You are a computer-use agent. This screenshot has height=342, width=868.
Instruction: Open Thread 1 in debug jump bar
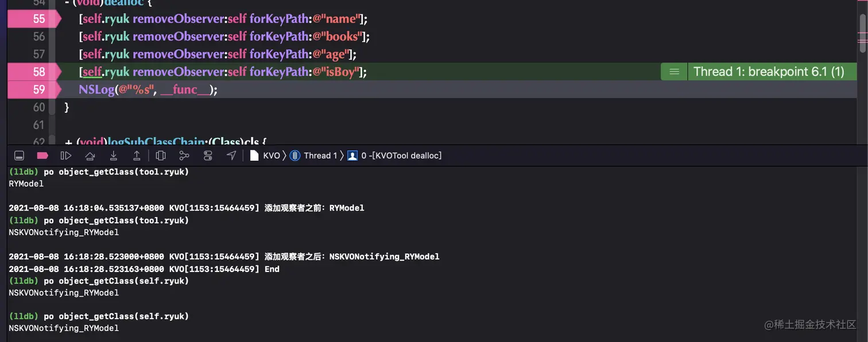tap(314, 156)
